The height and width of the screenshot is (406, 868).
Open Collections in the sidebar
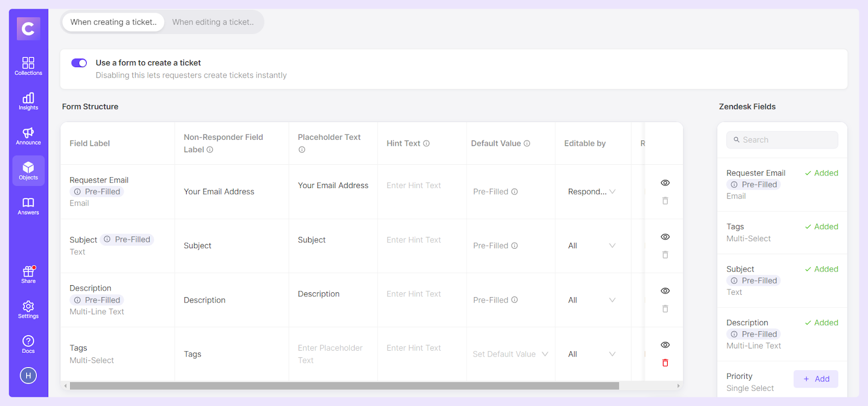pyautogui.click(x=28, y=66)
